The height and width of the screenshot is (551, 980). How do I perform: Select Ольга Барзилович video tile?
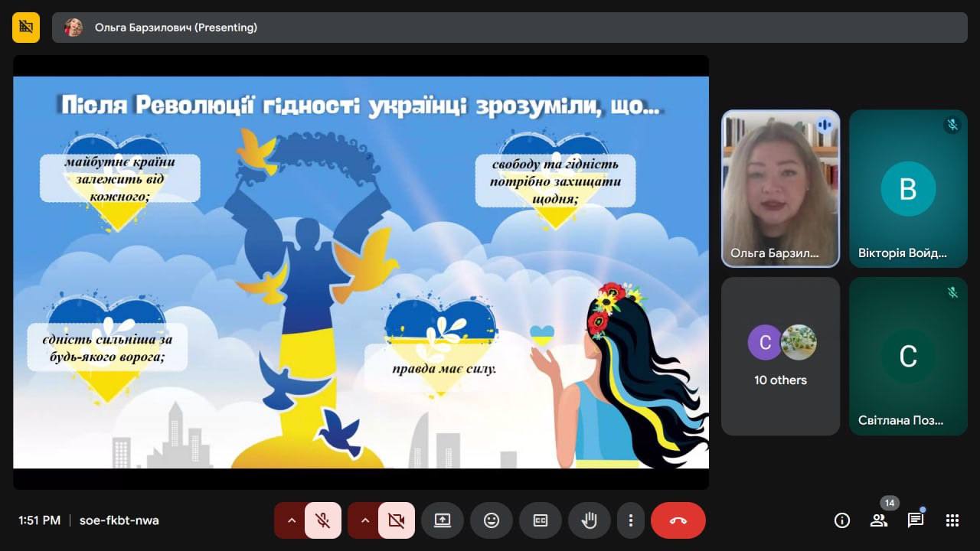[x=780, y=188]
